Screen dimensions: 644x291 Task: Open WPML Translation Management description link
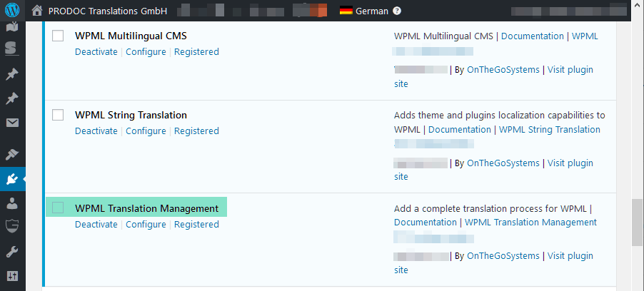(x=530, y=222)
